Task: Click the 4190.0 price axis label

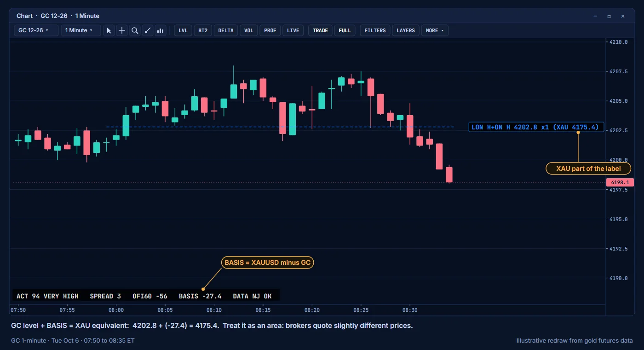Action: (x=618, y=278)
